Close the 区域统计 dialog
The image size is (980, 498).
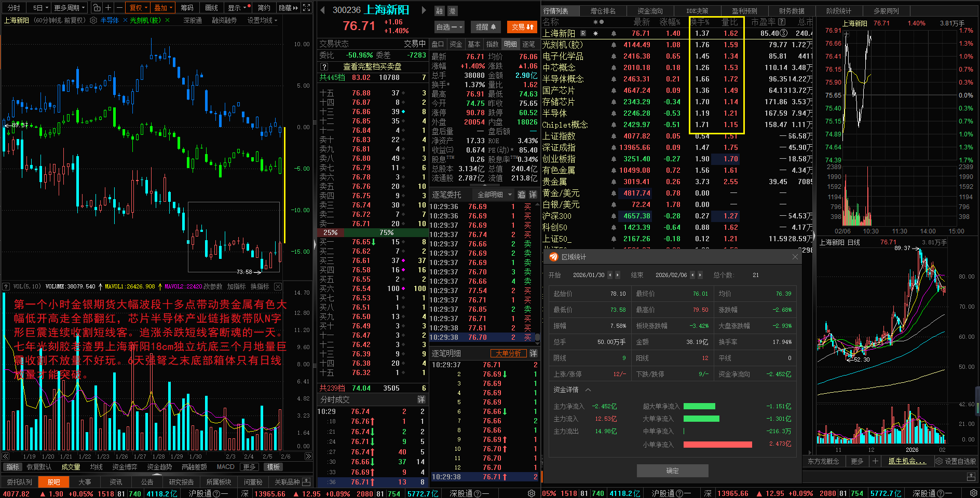[x=795, y=257]
